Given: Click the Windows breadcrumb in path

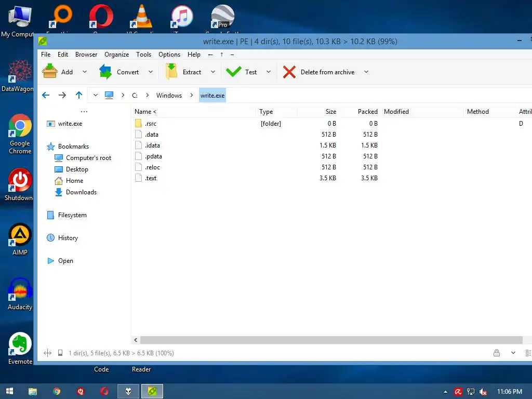Looking at the screenshot, I should [x=169, y=96].
